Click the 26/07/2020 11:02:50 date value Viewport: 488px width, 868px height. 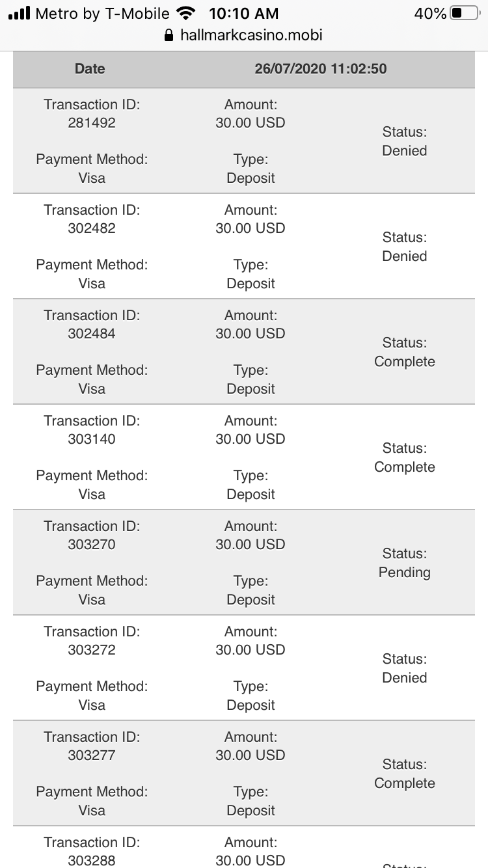(321, 69)
